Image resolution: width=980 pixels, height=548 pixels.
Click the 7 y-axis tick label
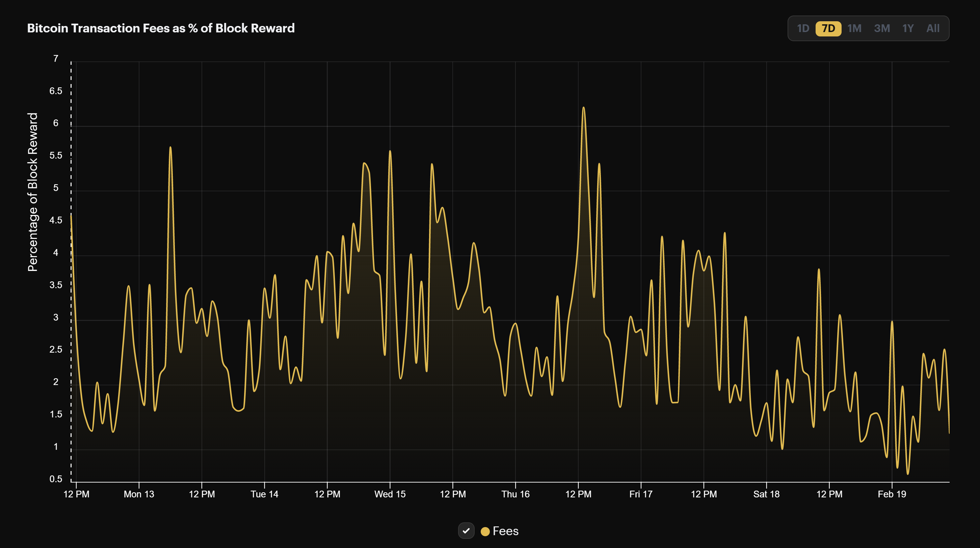click(56, 59)
